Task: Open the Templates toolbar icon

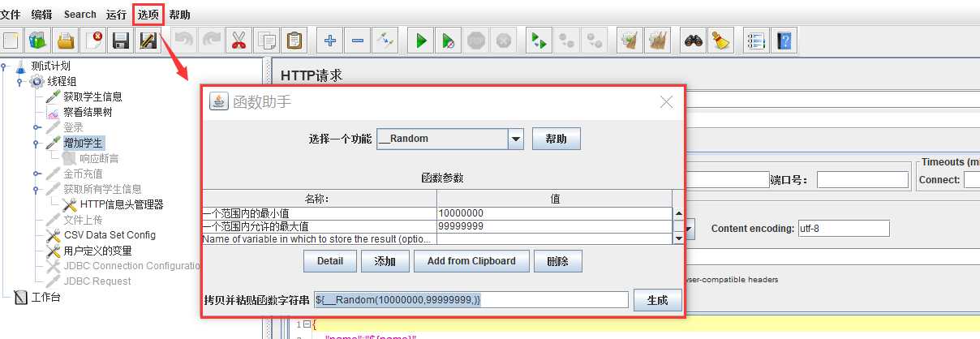Action: click(x=38, y=41)
